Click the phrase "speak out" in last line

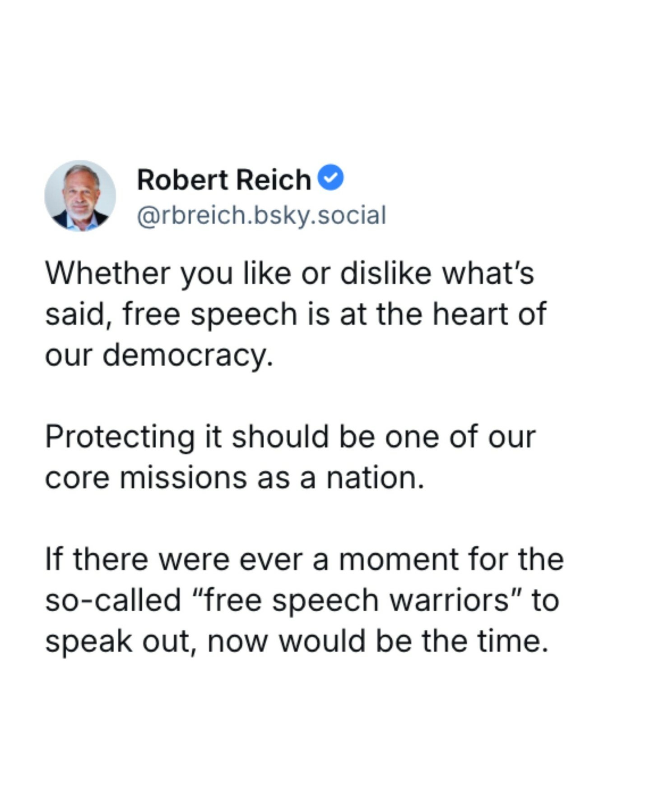coord(116,641)
